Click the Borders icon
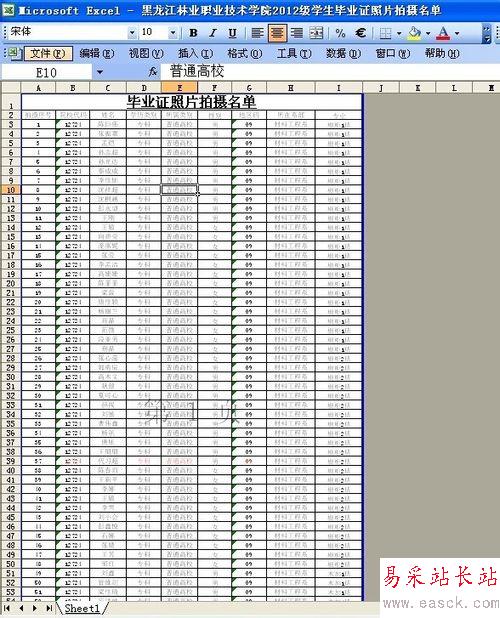 [x=385, y=33]
